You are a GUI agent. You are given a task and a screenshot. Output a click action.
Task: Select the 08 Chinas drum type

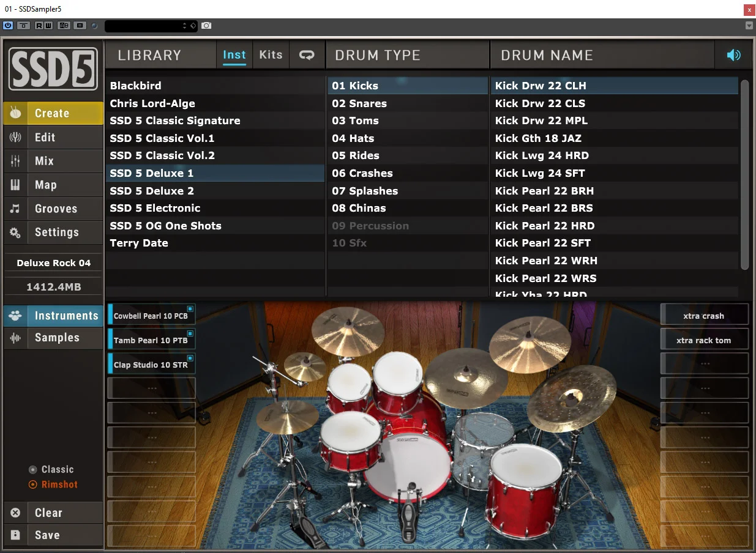pyautogui.click(x=408, y=208)
